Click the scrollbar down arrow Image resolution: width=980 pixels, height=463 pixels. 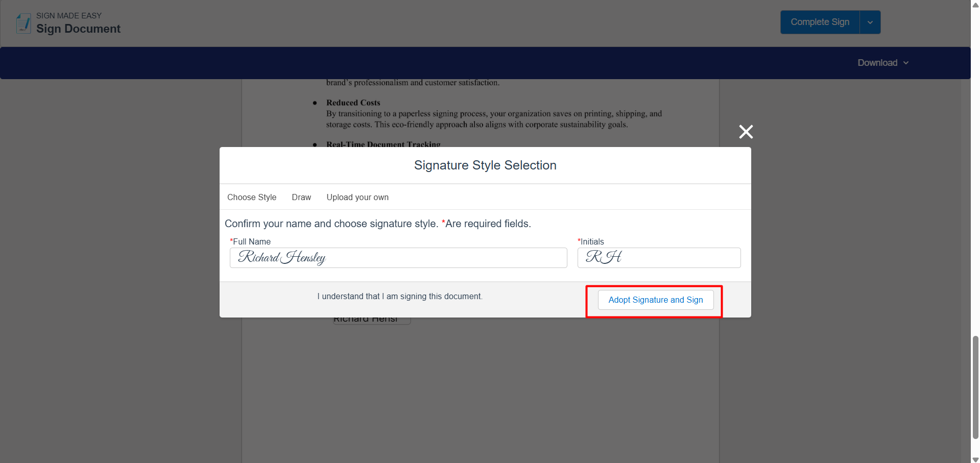pyautogui.click(x=975, y=459)
